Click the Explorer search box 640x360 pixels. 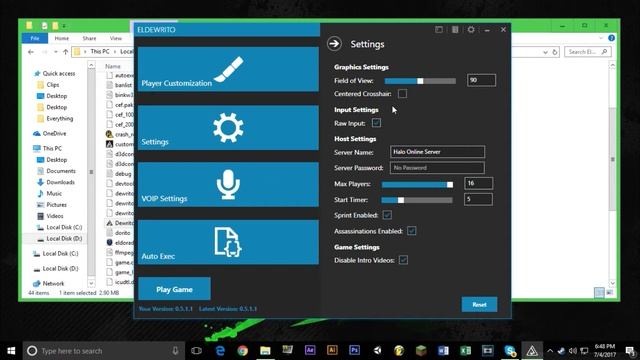click(x=588, y=52)
